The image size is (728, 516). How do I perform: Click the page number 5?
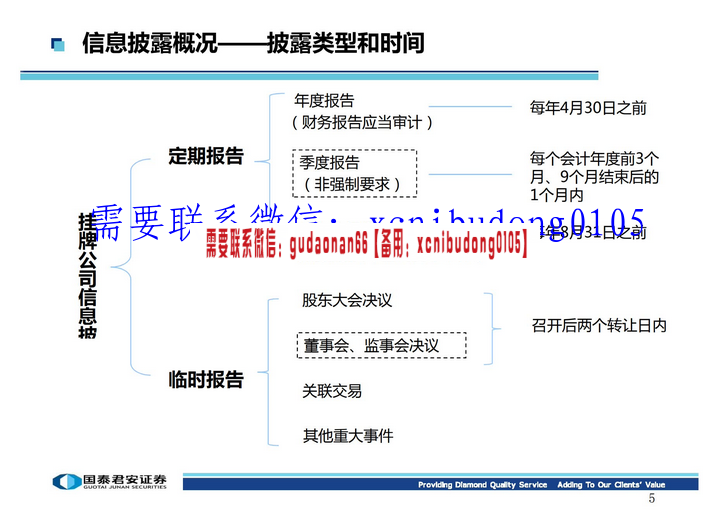coord(651,499)
